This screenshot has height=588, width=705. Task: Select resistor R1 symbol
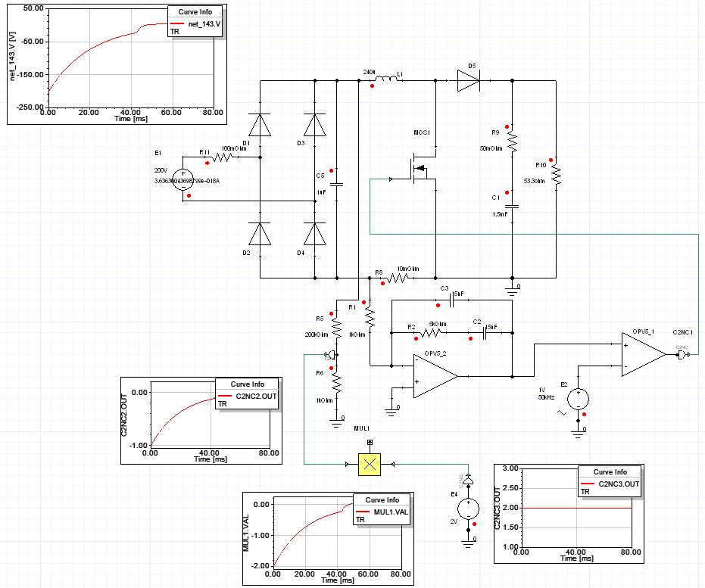click(370, 317)
